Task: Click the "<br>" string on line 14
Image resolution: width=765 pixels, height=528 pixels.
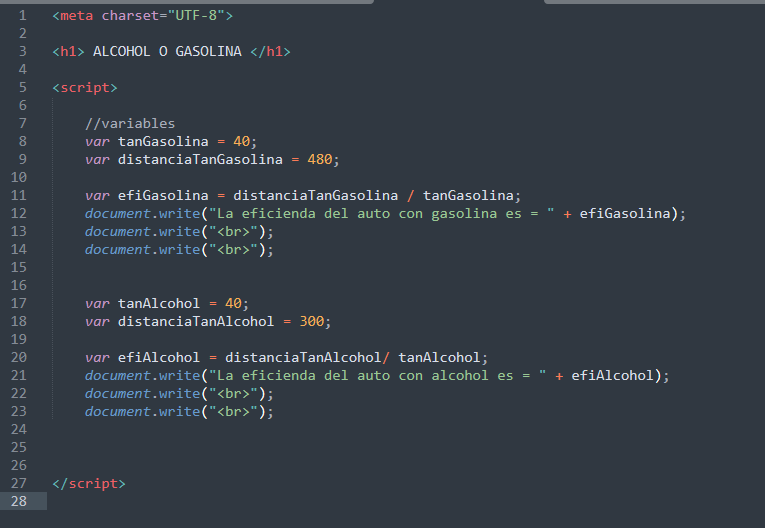Action: tap(233, 250)
